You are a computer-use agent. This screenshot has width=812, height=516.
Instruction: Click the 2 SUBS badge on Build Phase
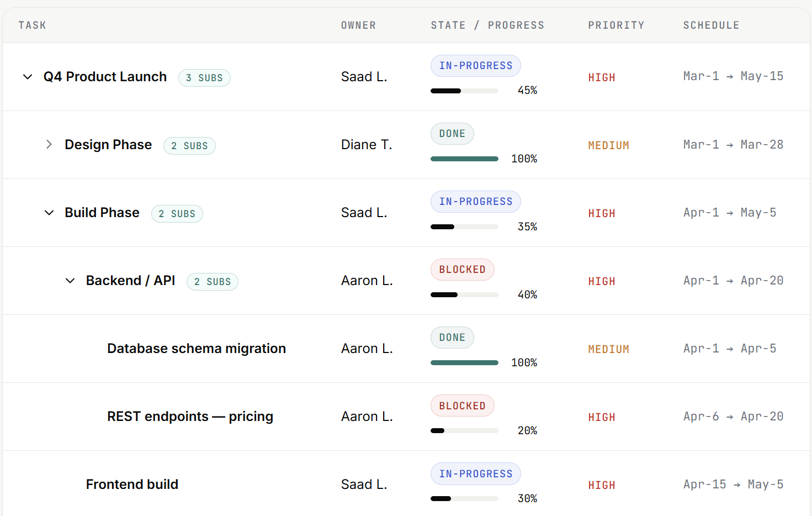(x=177, y=214)
